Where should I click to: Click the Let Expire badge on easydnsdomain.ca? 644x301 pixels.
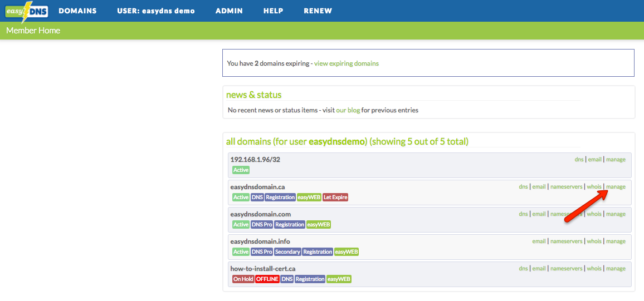coord(335,198)
